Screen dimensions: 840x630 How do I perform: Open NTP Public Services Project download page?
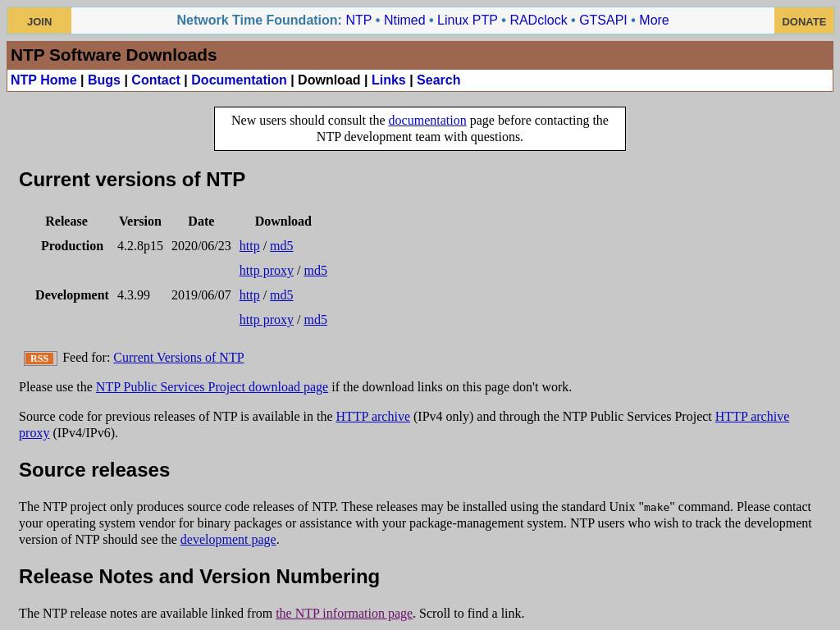[212, 387]
